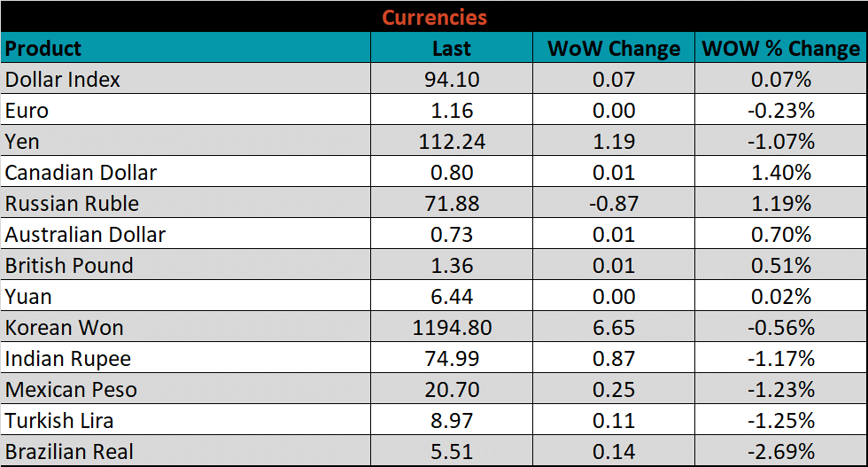Click the Yuan percent change 0.02%
Screen dimensions: 868x467
tap(780, 297)
